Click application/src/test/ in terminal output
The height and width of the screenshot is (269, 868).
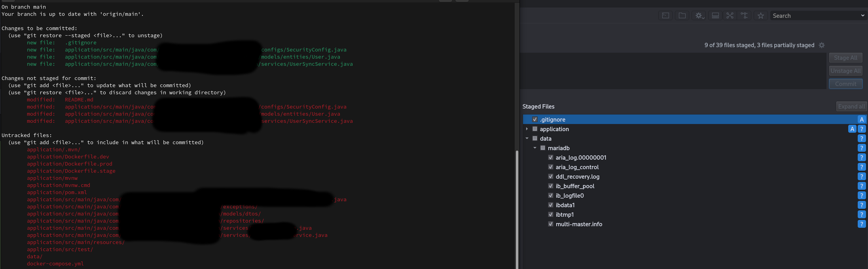click(x=60, y=249)
